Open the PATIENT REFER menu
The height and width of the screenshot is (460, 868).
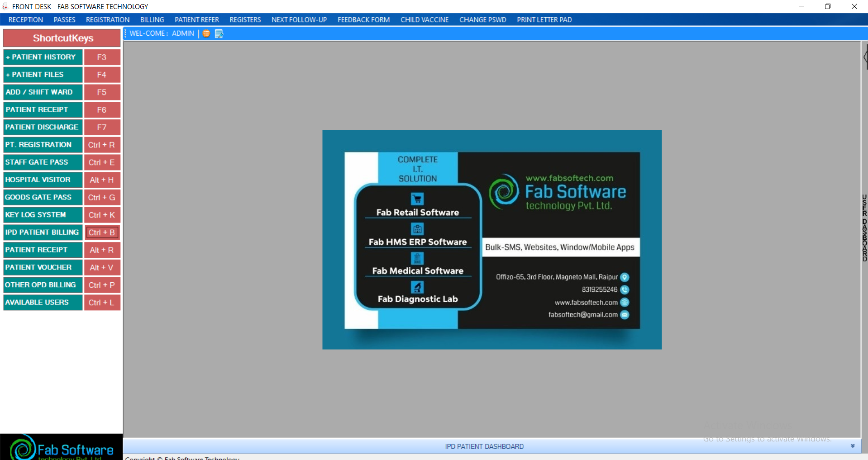(x=197, y=20)
